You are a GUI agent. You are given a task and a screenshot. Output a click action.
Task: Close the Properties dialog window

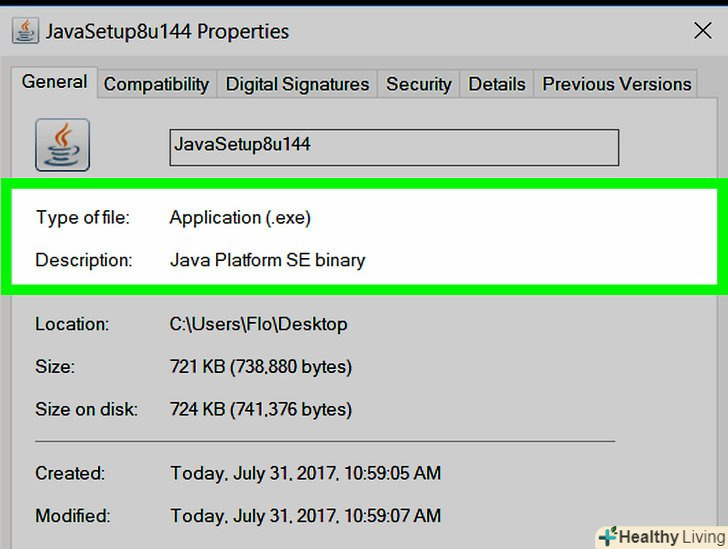tap(702, 31)
